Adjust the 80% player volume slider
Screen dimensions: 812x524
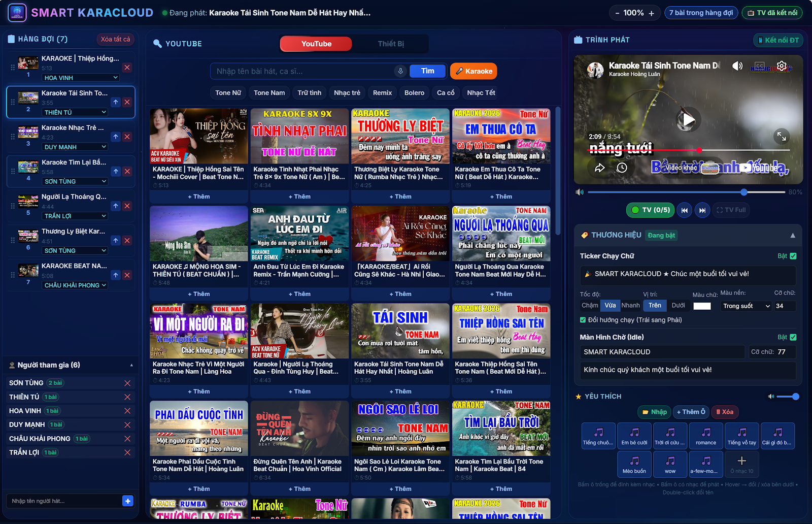(686, 192)
